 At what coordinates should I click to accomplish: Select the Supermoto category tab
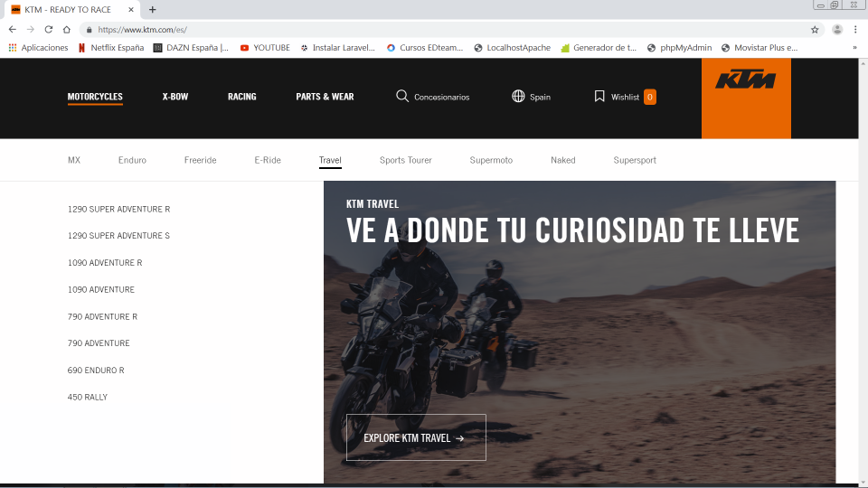pyautogui.click(x=491, y=160)
